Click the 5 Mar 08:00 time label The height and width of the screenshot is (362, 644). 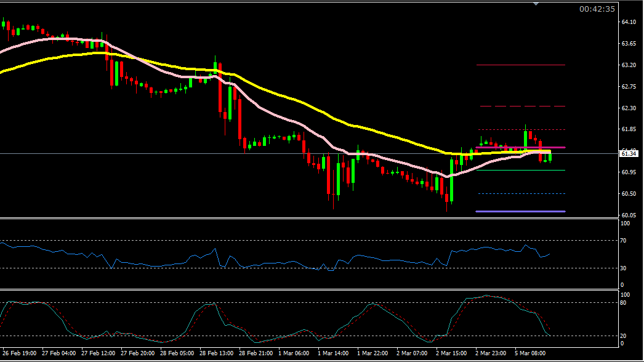point(530,353)
